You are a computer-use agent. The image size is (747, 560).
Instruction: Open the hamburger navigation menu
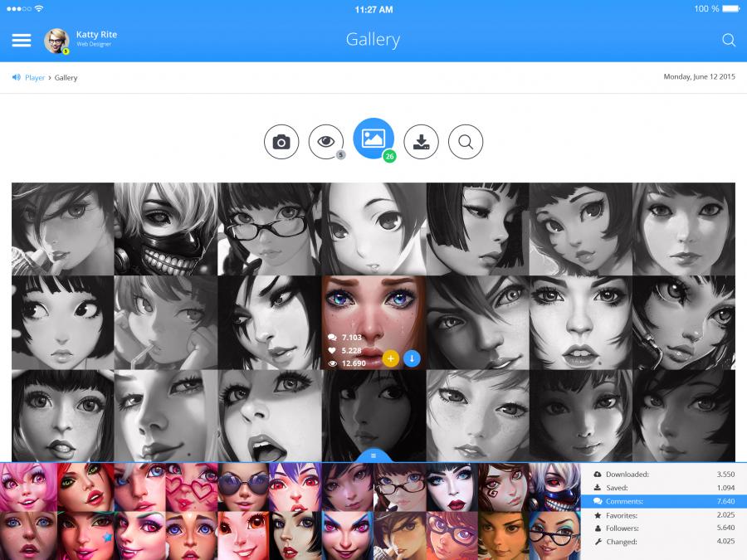coord(22,41)
